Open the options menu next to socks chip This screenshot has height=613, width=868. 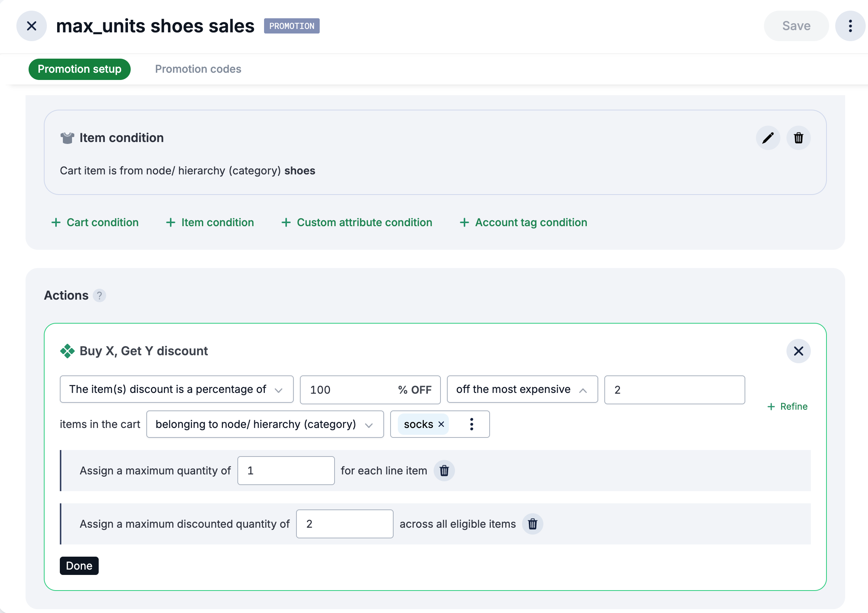coord(471,424)
